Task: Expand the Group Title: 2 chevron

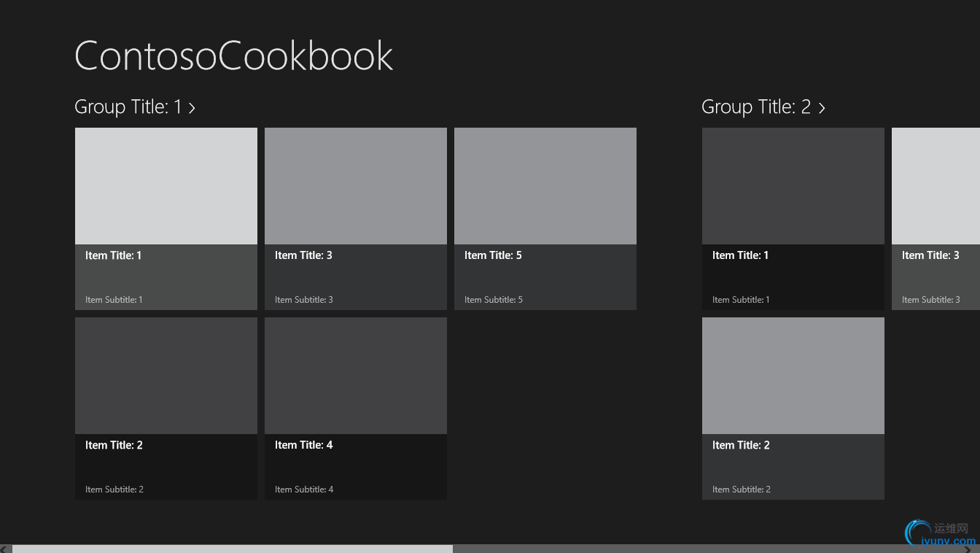Action: tap(822, 108)
